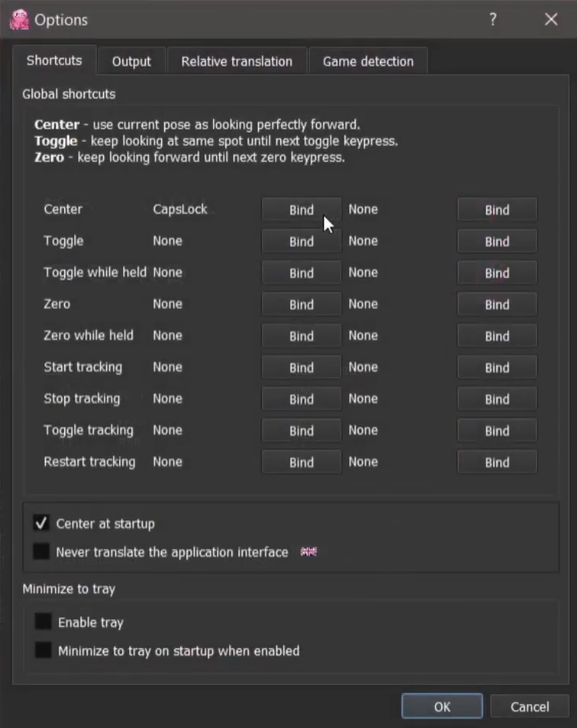Disable Center at startup checkbox

click(41, 524)
